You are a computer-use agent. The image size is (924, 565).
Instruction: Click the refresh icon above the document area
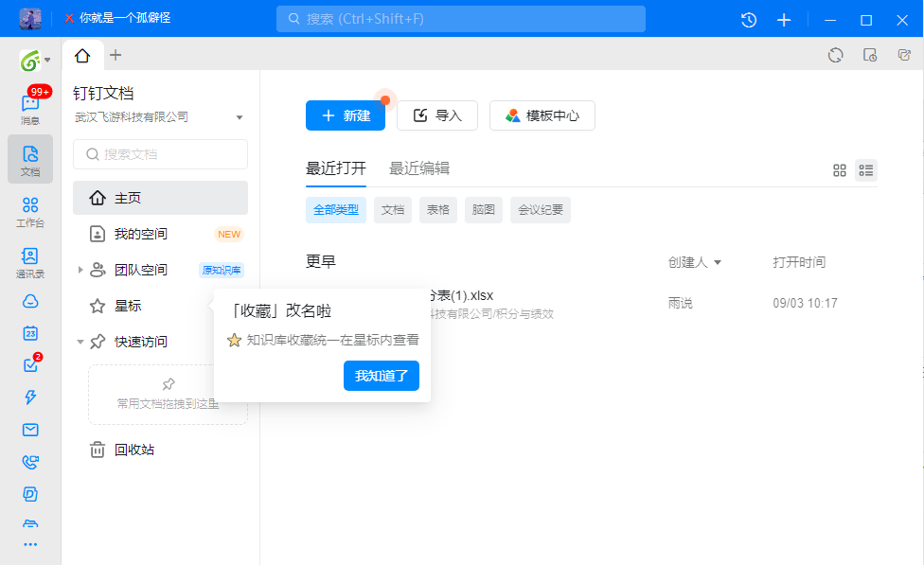835,55
